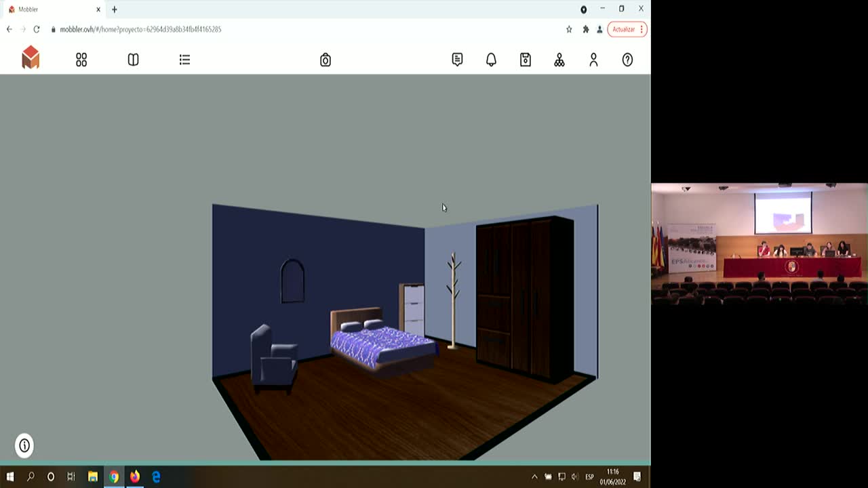The image size is (868, 488).
Task: Click the three-circles cluster icon
Action: click(559, 60)
